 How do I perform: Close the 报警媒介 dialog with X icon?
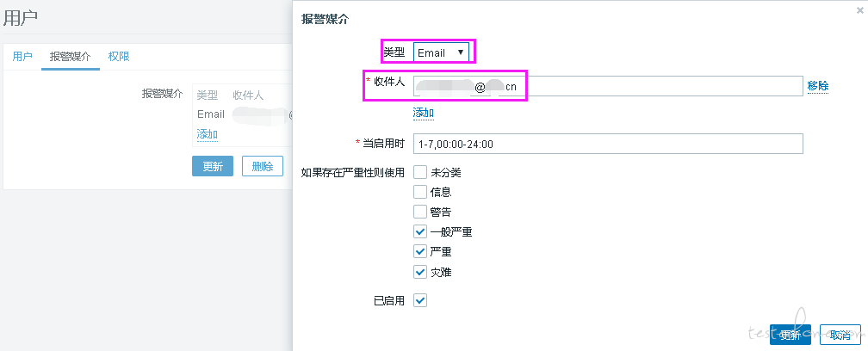coord(859,9)
